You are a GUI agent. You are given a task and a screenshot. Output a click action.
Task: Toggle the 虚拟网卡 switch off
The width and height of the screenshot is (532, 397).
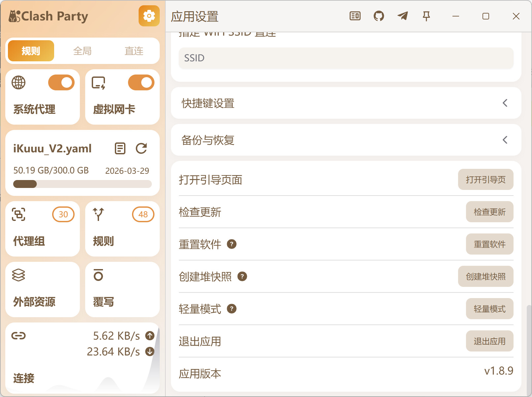pyautogui.click(x=141, y=82)
